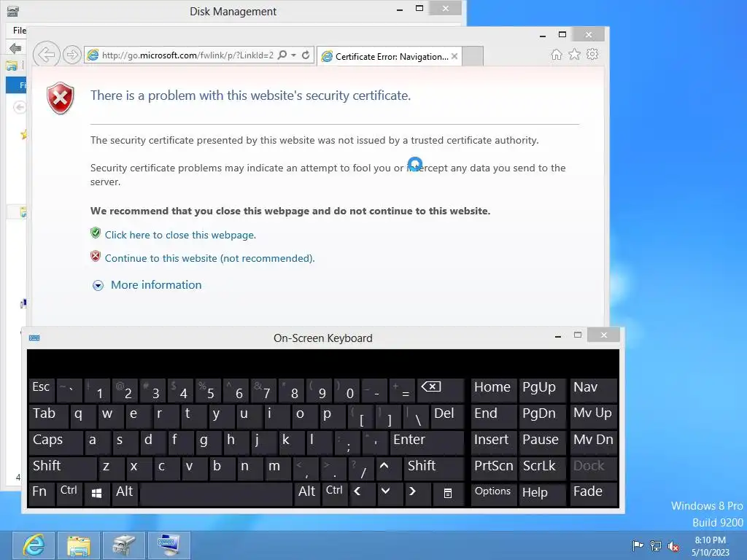Click the up arrow key on keyboard
Screen dimensions: 747x560
388,467
